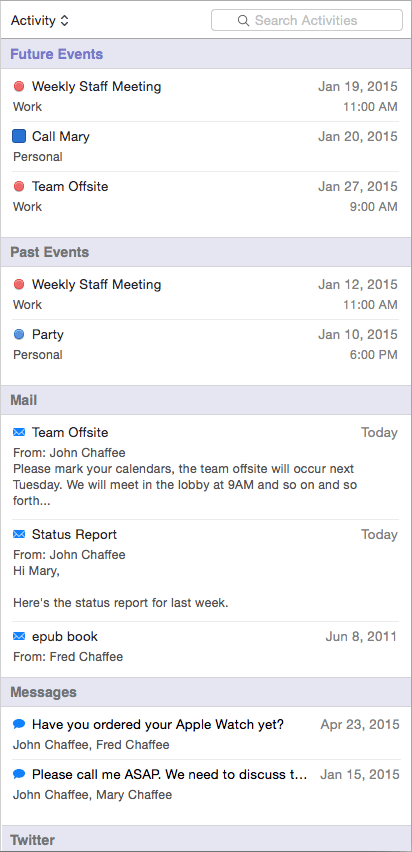Select the Messages section header
Screen dimensions: 412x852
(x=206, y=692)
